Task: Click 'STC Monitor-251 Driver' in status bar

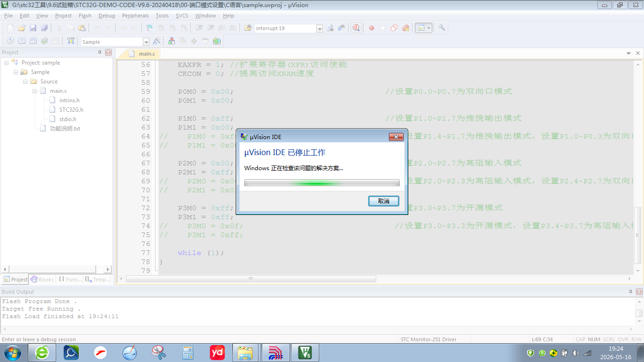Action: 429,339
